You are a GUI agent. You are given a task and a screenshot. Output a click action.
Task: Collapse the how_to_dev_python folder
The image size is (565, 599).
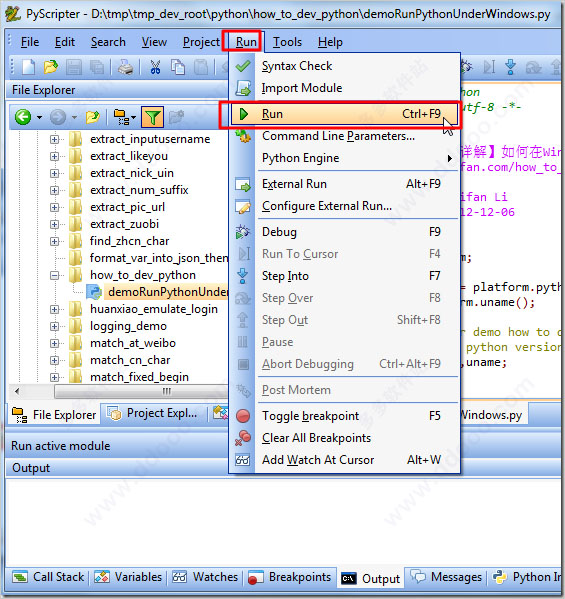pos(54,275)
